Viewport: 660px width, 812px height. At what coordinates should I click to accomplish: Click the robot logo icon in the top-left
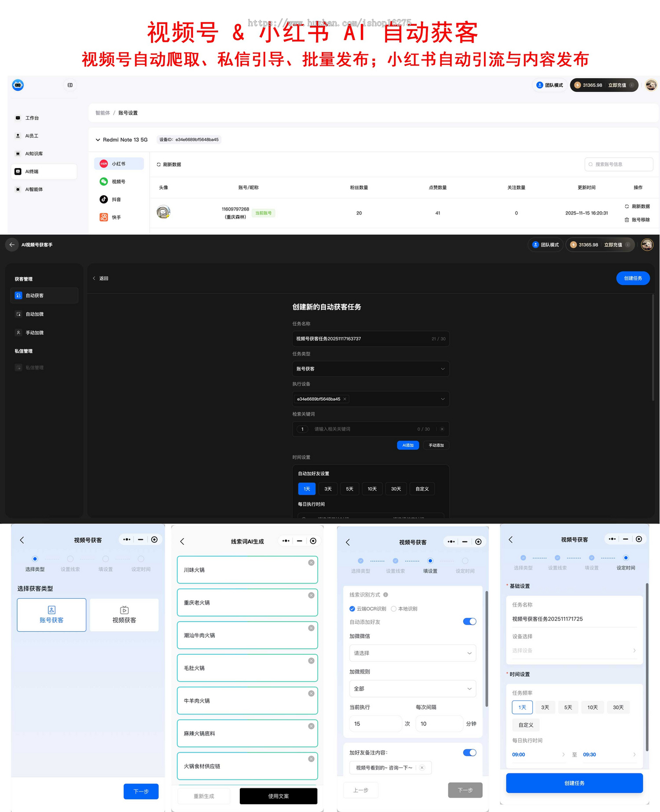(18, 85)
